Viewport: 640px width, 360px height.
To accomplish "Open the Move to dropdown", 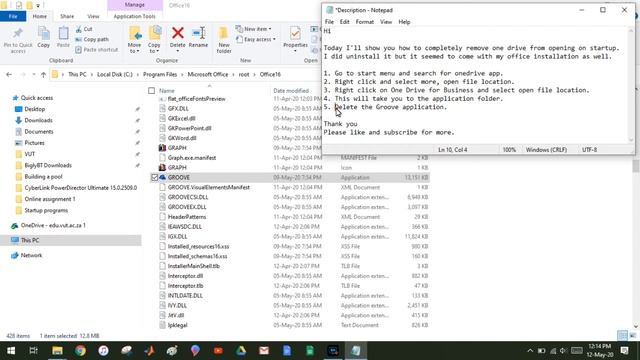I will [134, 40].
